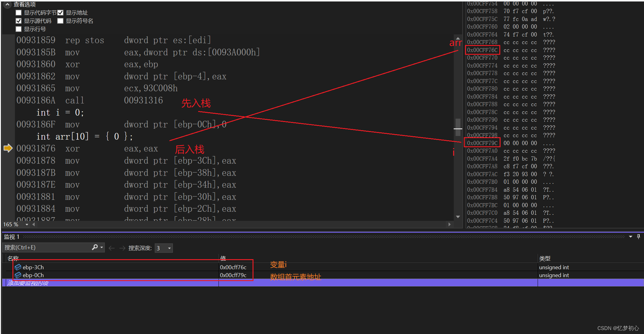
Task: Click the 类型 column header
Action: pos(545,258)
